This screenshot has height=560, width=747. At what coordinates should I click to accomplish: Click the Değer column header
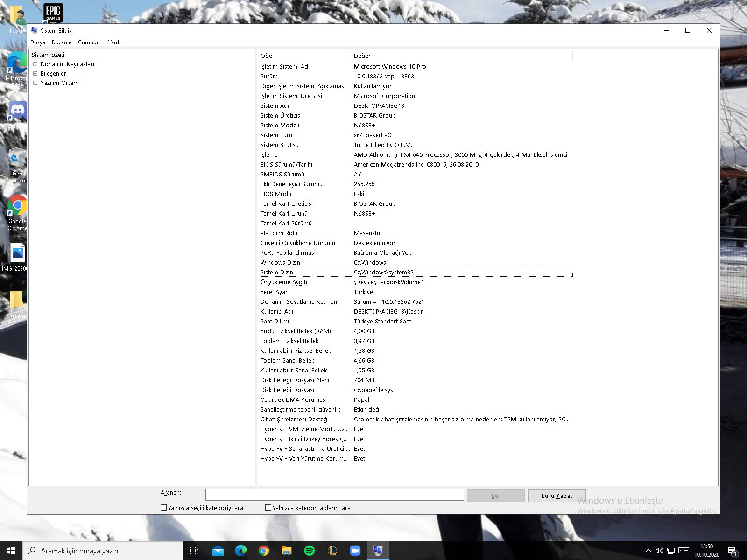point(461,56)
